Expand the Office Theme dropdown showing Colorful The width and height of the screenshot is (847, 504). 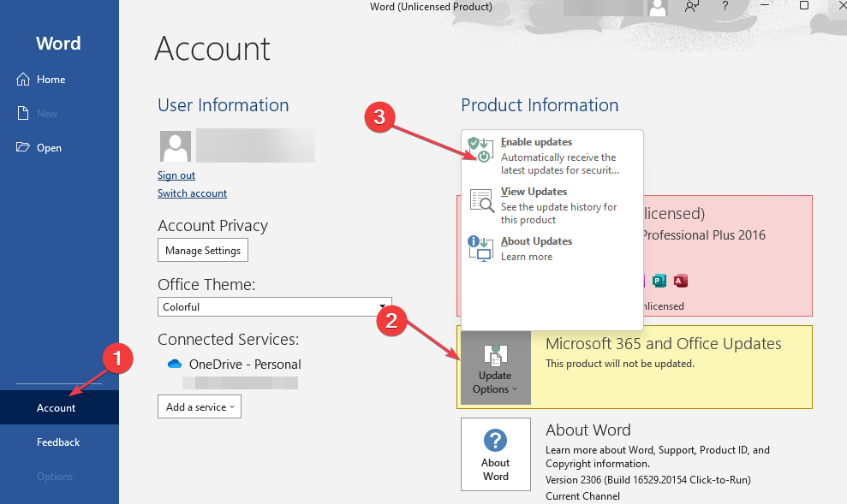point(274,306)
